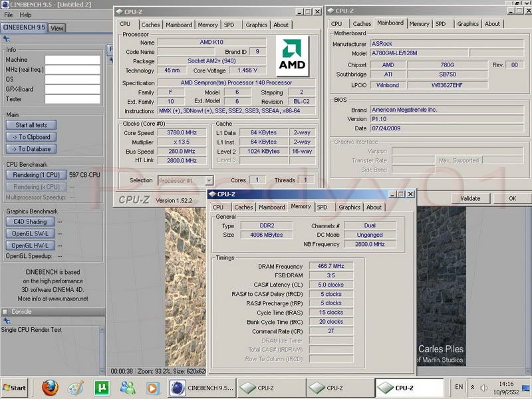Click the volume speaker tray icon
532x399 pixels.
pyautogui.click(x=484, y=388)
